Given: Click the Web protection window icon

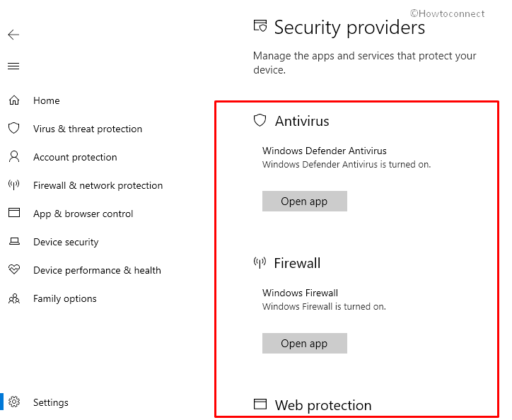Looking at the screenshot, I should point(260,404).
